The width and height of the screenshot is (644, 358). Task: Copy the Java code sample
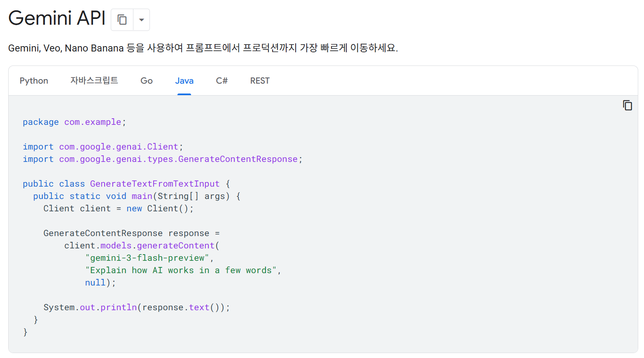pos(627,105)
